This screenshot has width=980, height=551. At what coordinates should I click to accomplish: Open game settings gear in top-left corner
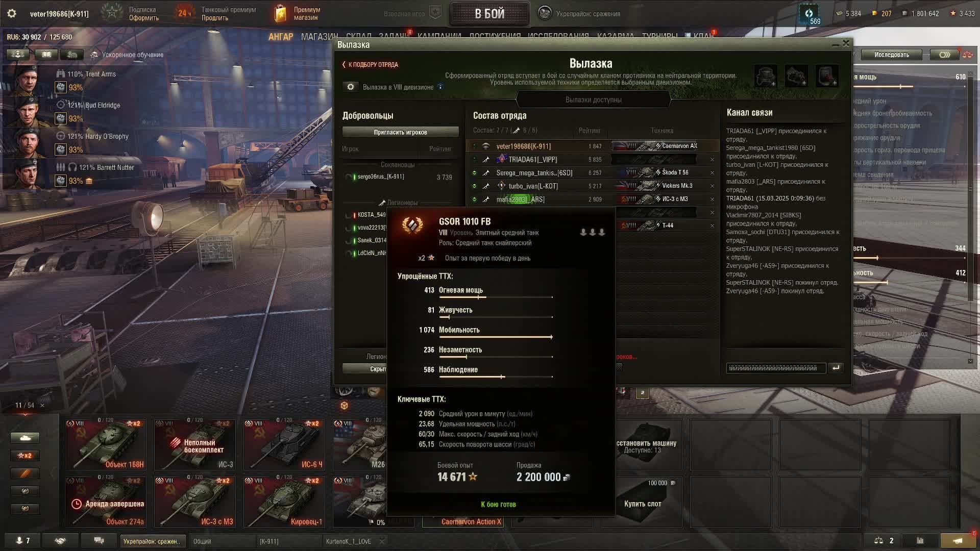tap(12, 14)
